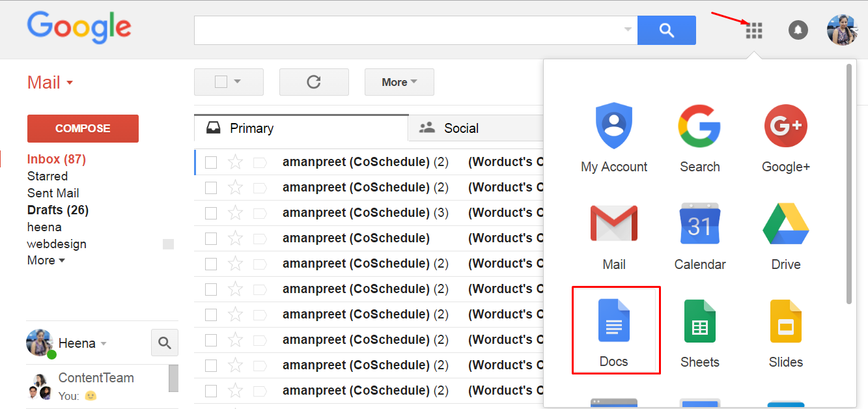This screenshot has width=868, height=409.
Task: Expand the More options in the left sidebar
Action: [x=46, y=260]
